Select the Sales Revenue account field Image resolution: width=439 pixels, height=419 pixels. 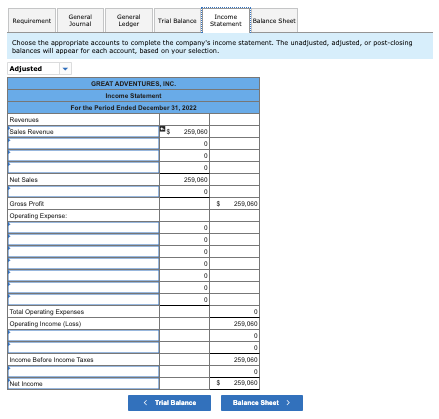(84, 132)
